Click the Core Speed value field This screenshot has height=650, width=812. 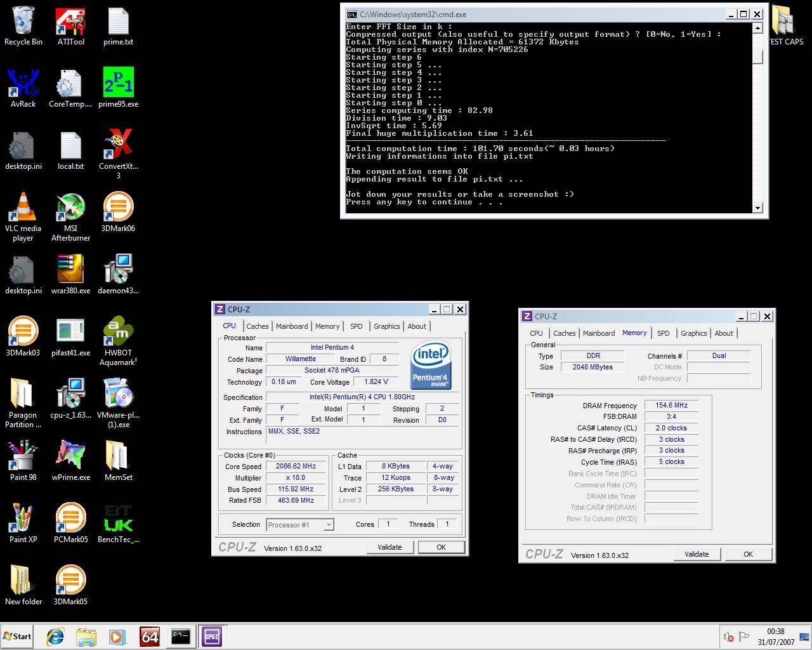point(296,466)
